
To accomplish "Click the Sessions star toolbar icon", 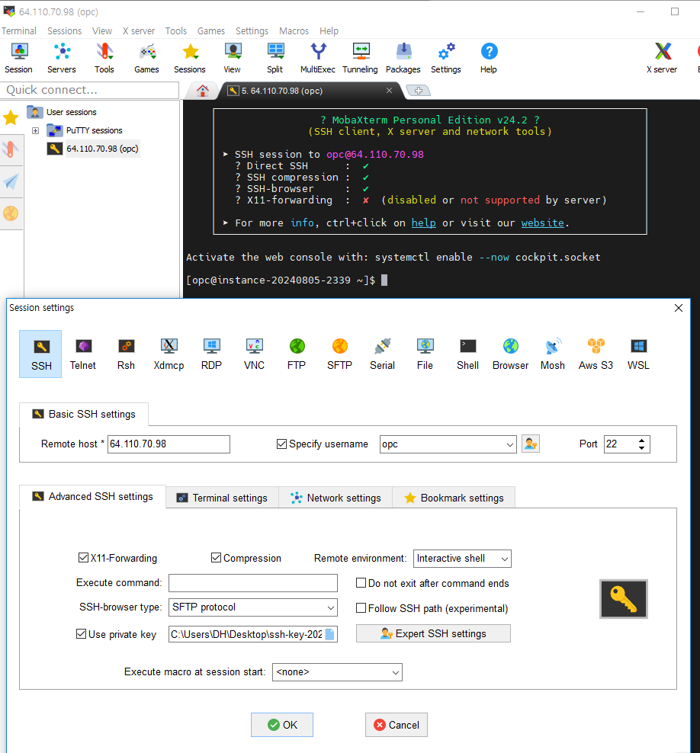I will [x=190, y=58].
